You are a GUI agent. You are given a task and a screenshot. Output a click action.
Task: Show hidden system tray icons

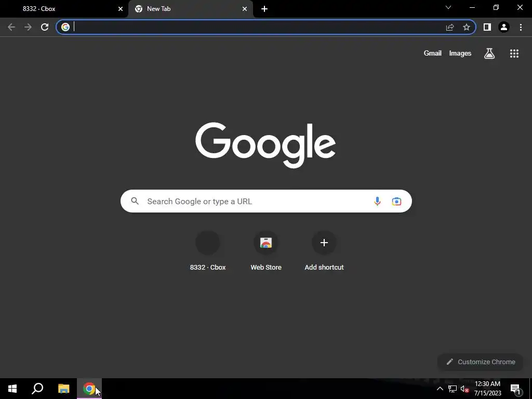440,389
